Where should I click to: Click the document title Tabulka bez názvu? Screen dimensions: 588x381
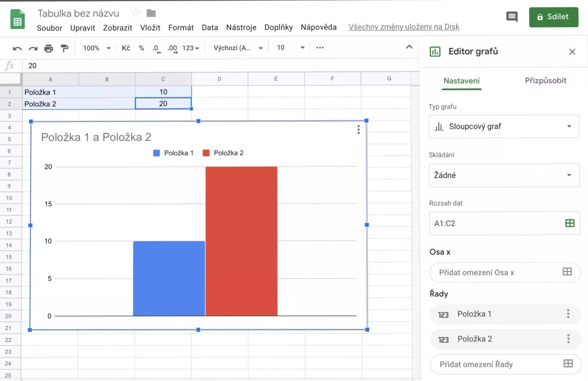pyautogui.click(x=78, y=13)
